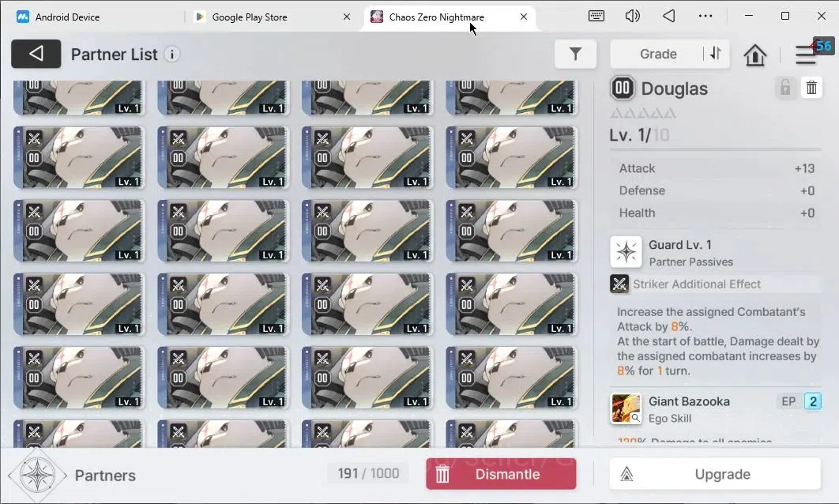Open the Partner List info icon
Image resolution: width=839 pixels, height=504 pixels.
[x=171, y=55]
